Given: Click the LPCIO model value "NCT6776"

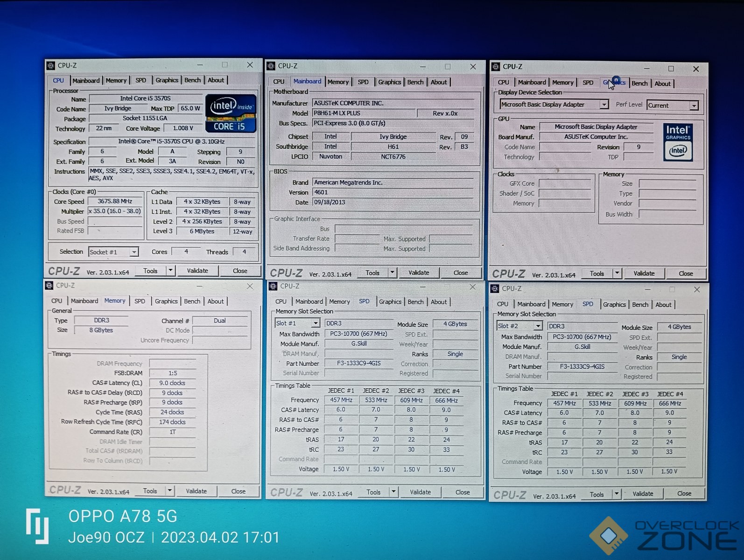Looking at the screenshot, I should [x=393, y=156].
